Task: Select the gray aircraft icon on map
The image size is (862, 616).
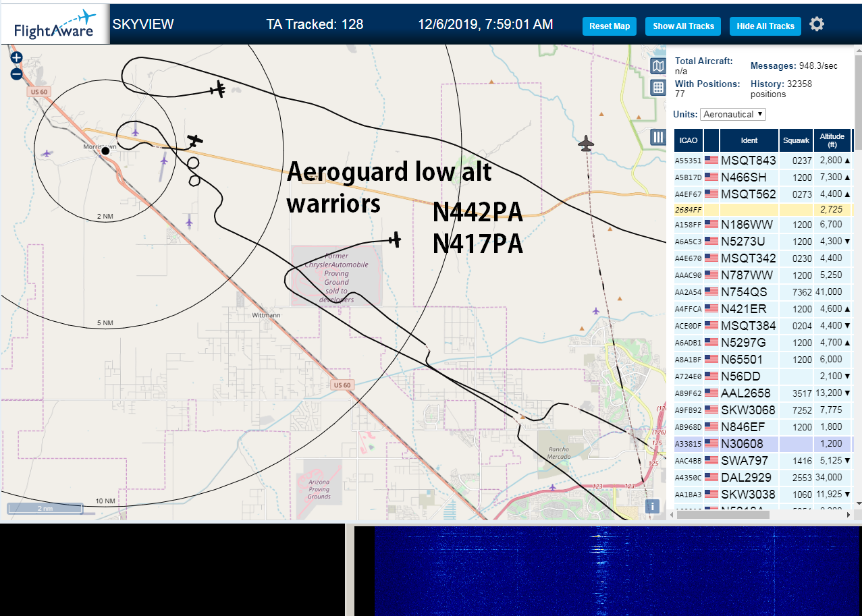Action: pos(586,144)
